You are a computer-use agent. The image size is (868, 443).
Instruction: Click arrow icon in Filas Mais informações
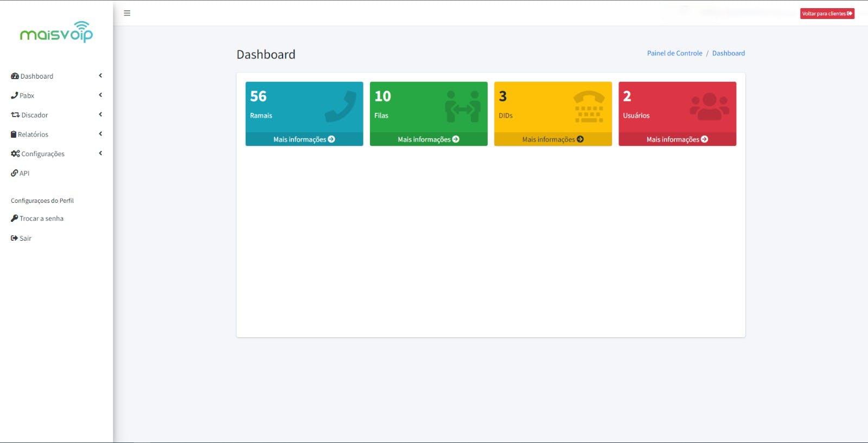click(456, 139)
